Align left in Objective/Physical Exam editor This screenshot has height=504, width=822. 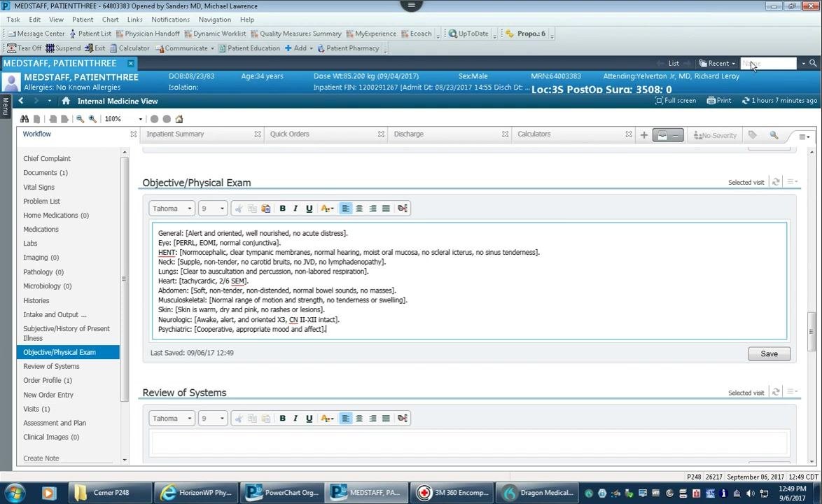click(x=345, y=209)
